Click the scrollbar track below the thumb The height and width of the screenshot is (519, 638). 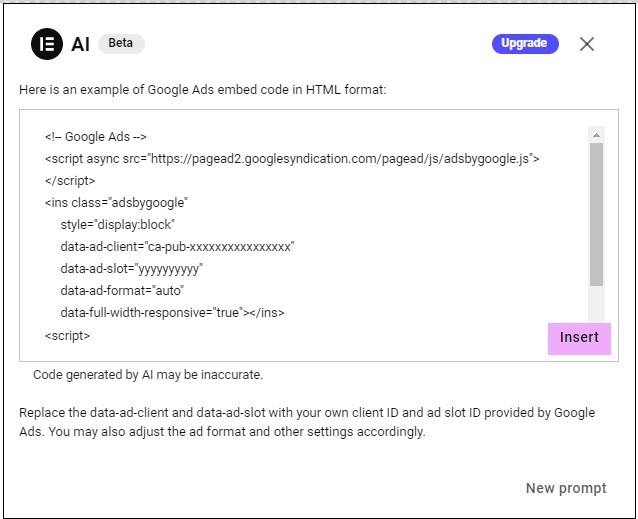pyautogui.click(x=596, y=304)
